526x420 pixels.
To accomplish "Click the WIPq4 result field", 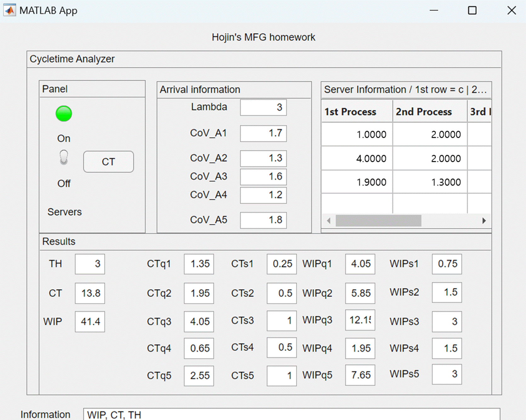I will (360, 348).
